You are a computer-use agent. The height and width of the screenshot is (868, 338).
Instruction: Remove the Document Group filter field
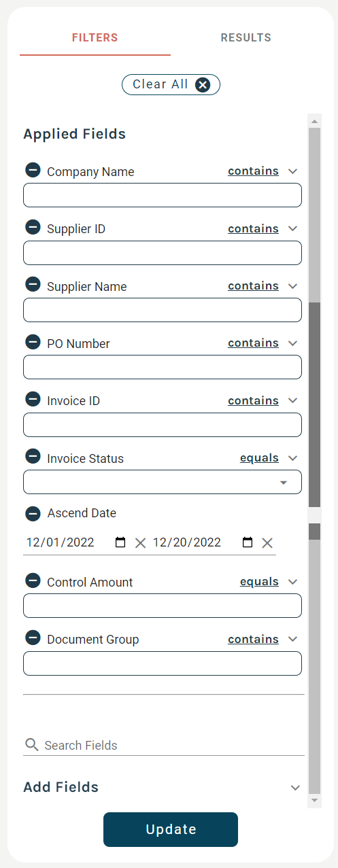pyautogui.click(x=33, y=638)
